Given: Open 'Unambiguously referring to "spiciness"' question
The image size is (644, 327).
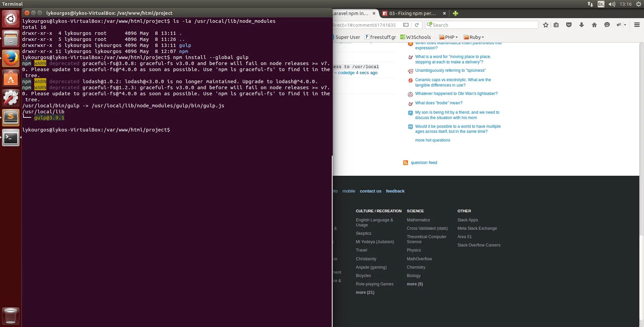Looking at the screenshot, I should click(x=450, y=70).
